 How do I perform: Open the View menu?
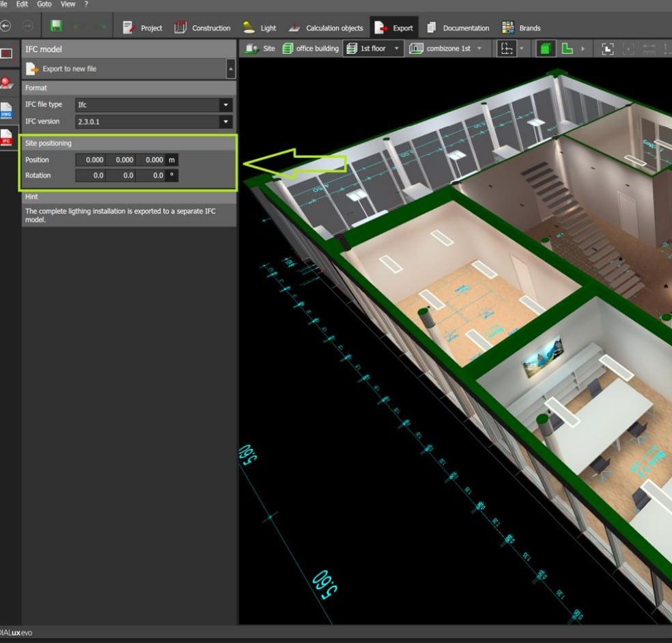(x=68, y=4)
